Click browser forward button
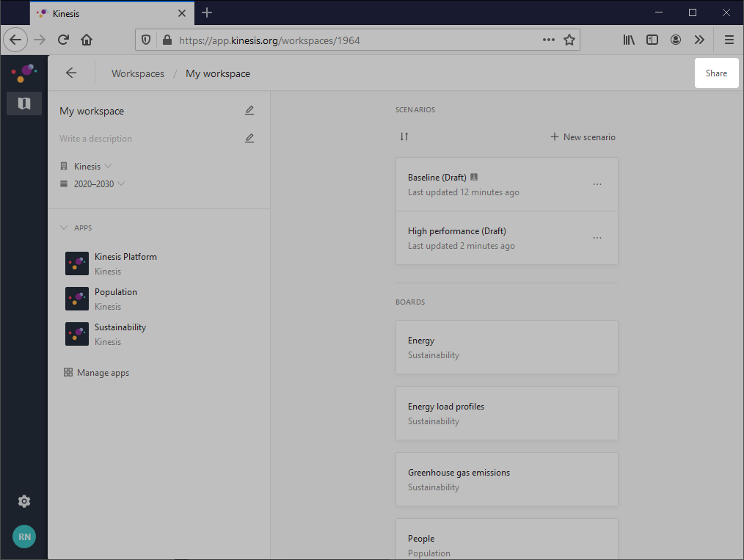744x560 pixels. (40, 40)
